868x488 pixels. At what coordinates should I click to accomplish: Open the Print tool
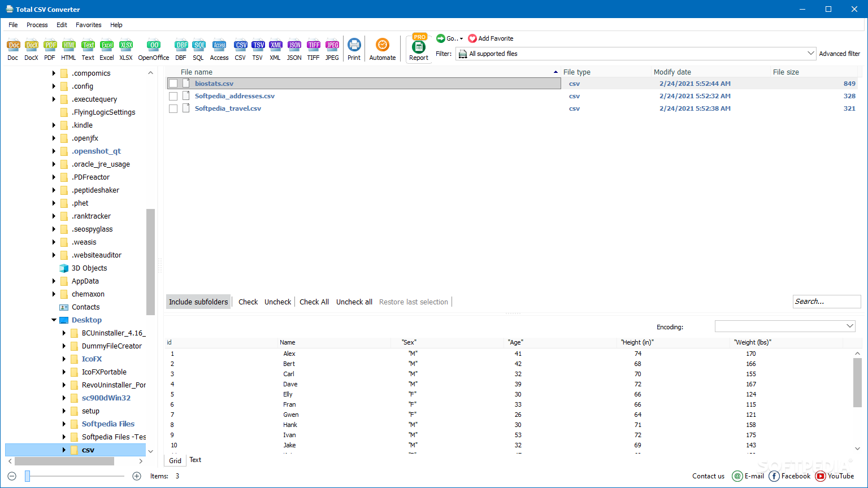354,50
